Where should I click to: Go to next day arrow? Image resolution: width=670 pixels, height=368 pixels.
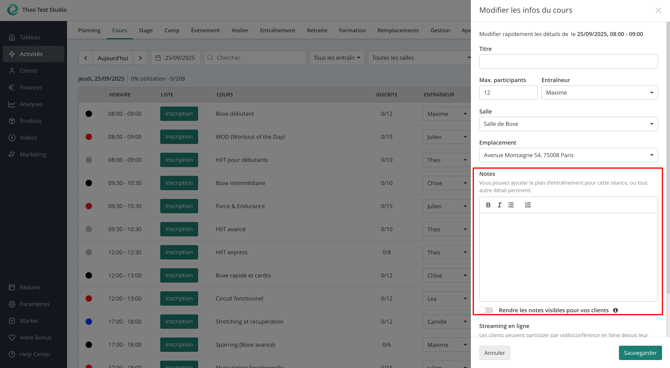(x=140, y=58)
